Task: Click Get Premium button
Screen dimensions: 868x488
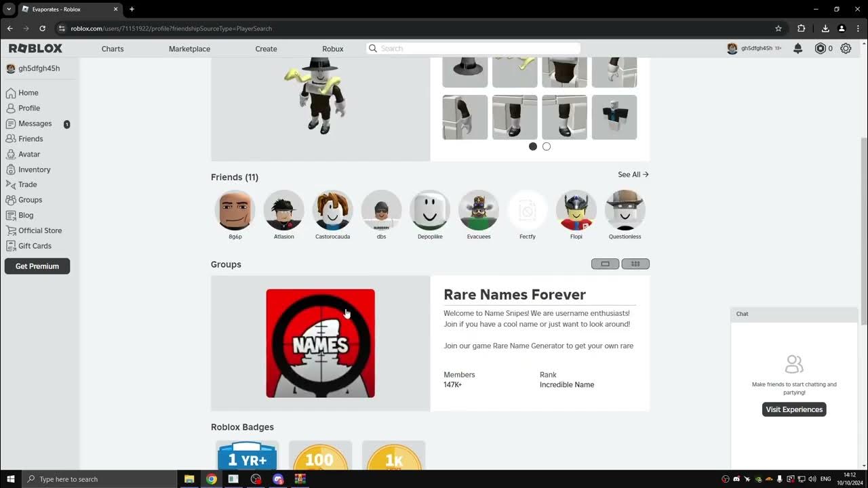Action: pos(37,266)
